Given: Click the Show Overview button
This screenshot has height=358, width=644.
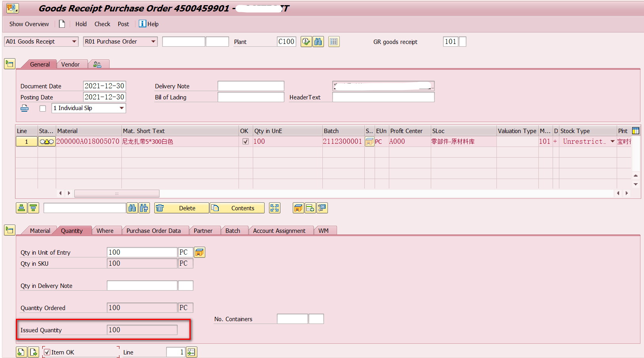Looking at the screenshot, I should coord(28,24).
